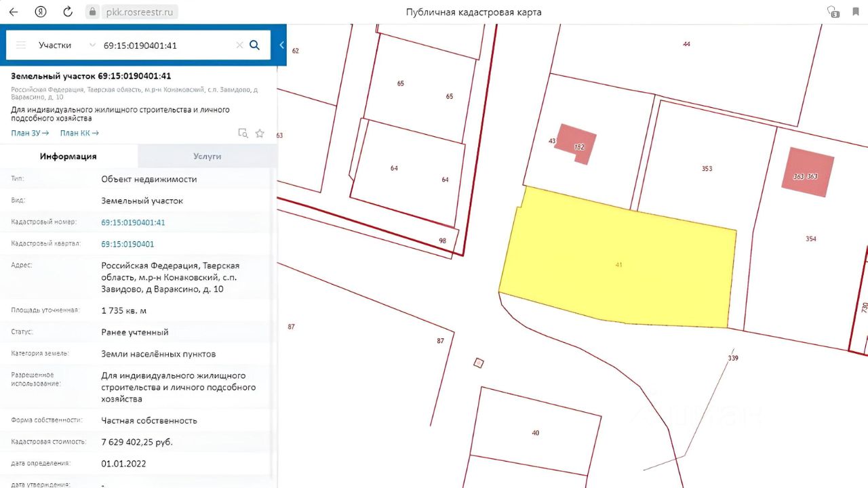Open cadastral quarter 69:15:0190401 link
Viewport: 868px width, 488px height.
click(127, 244)
